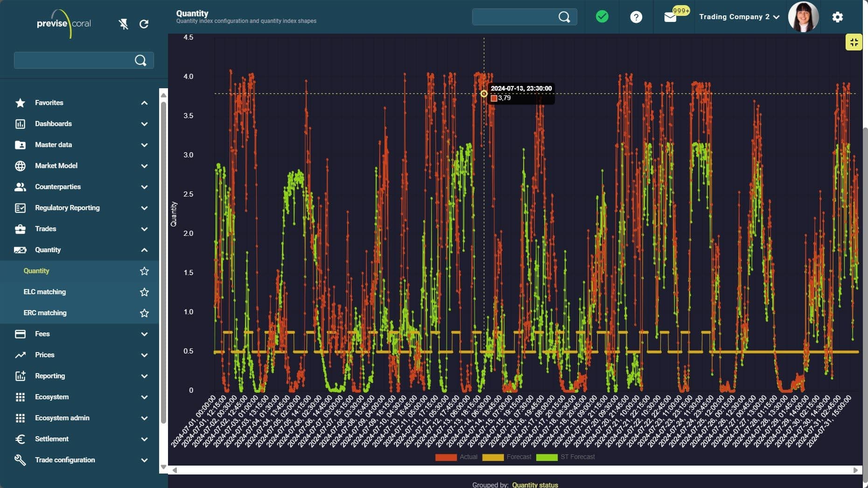The image size is (868, 488).
Task: Select the ERC matching menu item
Action: point(45,313)
